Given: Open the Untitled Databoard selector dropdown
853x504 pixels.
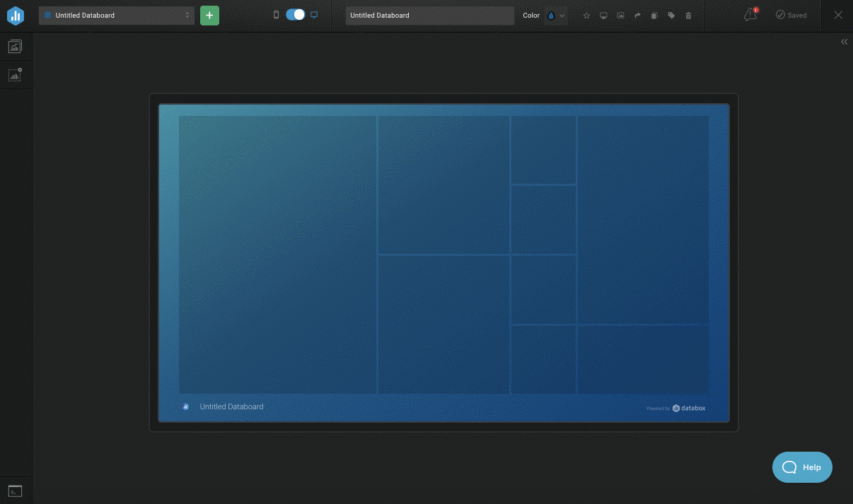Looking at the screenshot, I should pyautogui.click(x=117, y=15).
